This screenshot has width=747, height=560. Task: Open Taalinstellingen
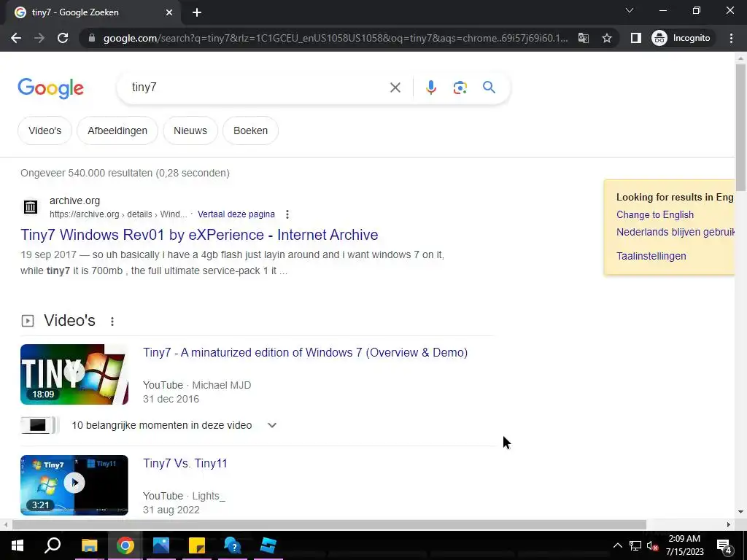(x=651, y=256)
